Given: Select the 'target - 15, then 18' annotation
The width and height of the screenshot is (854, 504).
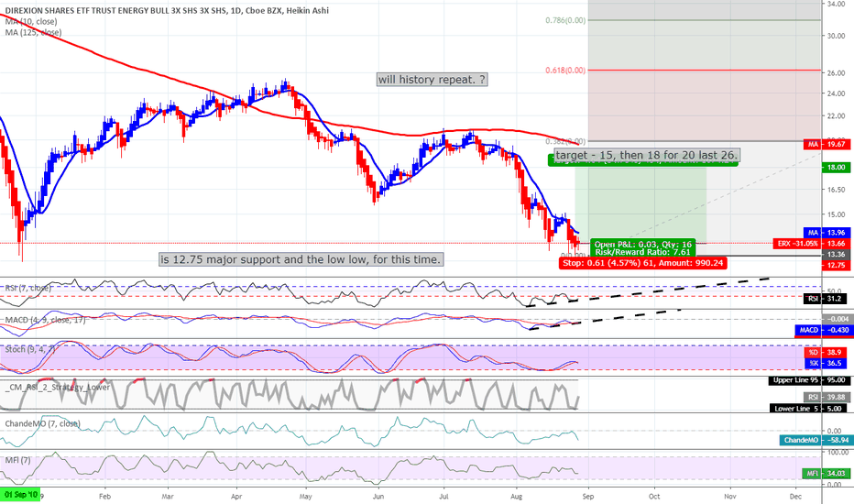Looking at the screenshot, I should click(647, 155).
